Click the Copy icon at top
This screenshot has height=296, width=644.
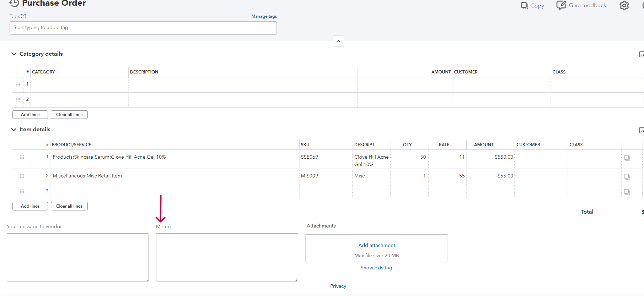click(524, 6)
